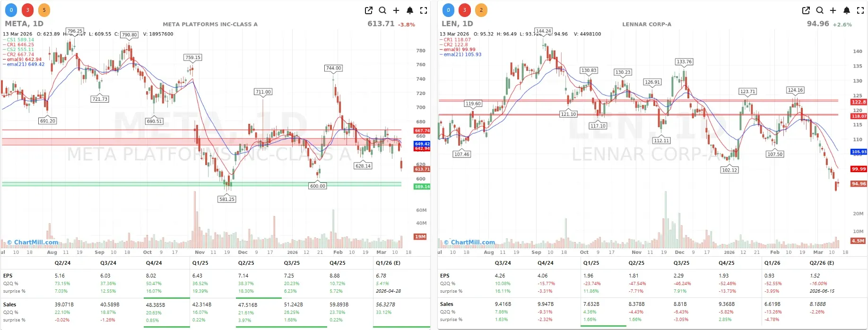Set an alert with LEN bell icon
Viewport: 868px width, 330px height.
tap(847, 10)
